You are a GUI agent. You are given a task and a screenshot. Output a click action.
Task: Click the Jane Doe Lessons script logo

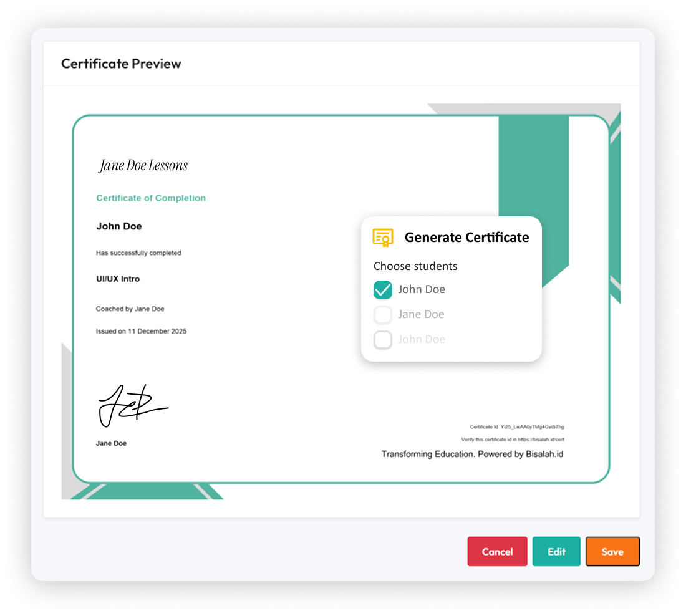[143, 165]
